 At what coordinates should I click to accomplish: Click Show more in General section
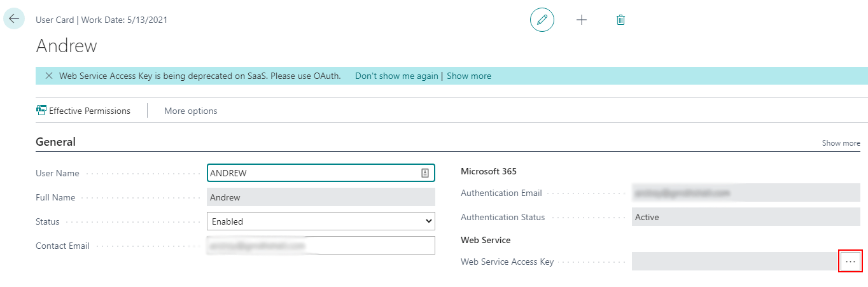[x=841, y=143]
